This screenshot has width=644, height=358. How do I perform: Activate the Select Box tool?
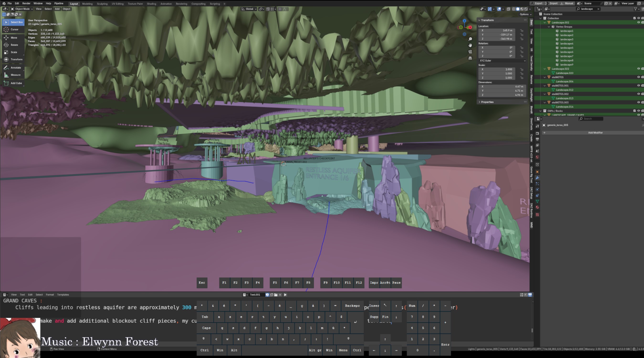click(x=14, y=22)
